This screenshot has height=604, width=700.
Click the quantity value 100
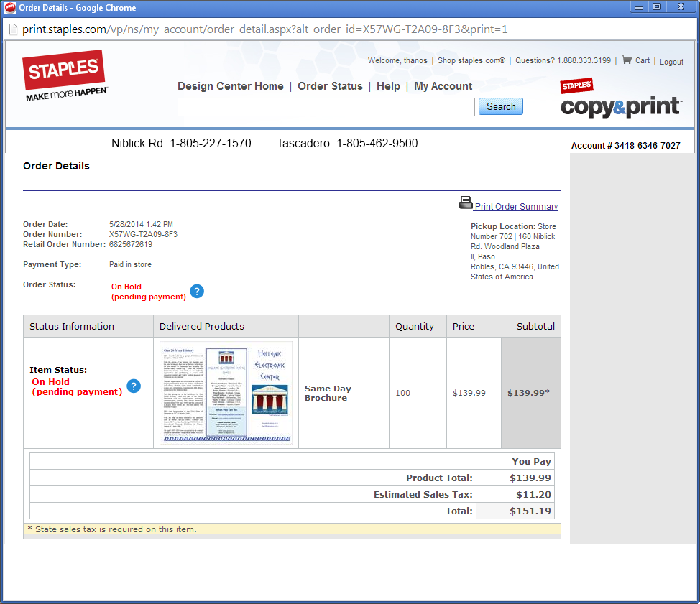[x=402, y=393]
